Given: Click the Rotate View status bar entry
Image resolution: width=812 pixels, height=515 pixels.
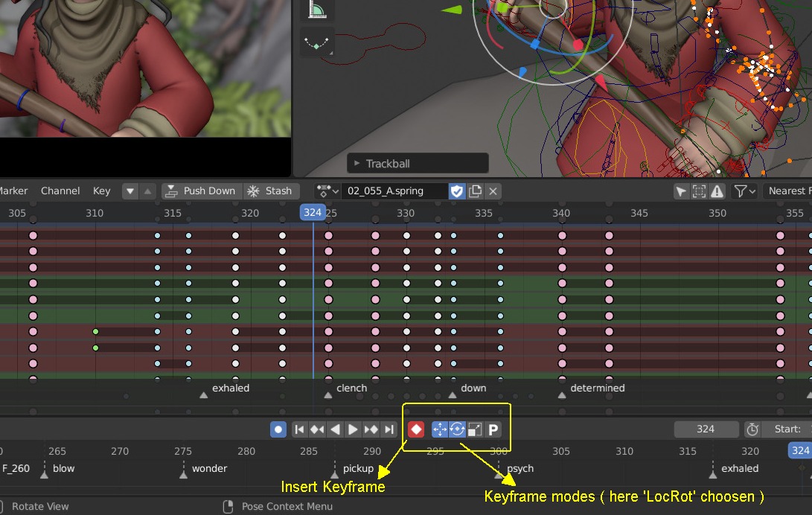Looking at the screenshot, I should coord(40,506).
